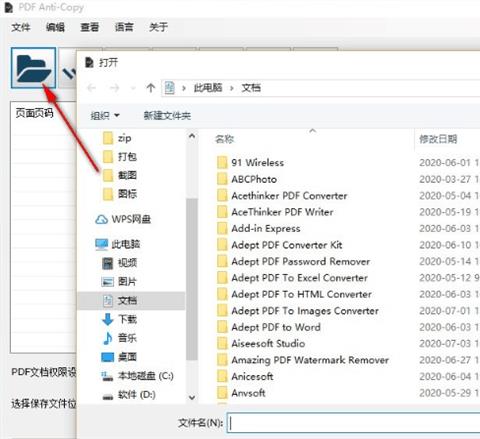Select Adept PDF Converter Kit folder

(279, 245)
